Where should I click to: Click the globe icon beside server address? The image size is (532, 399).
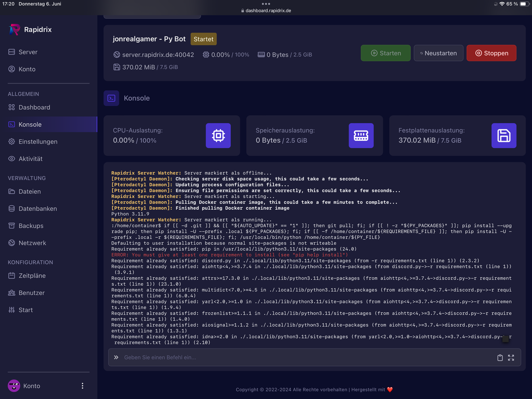(117, 55)
